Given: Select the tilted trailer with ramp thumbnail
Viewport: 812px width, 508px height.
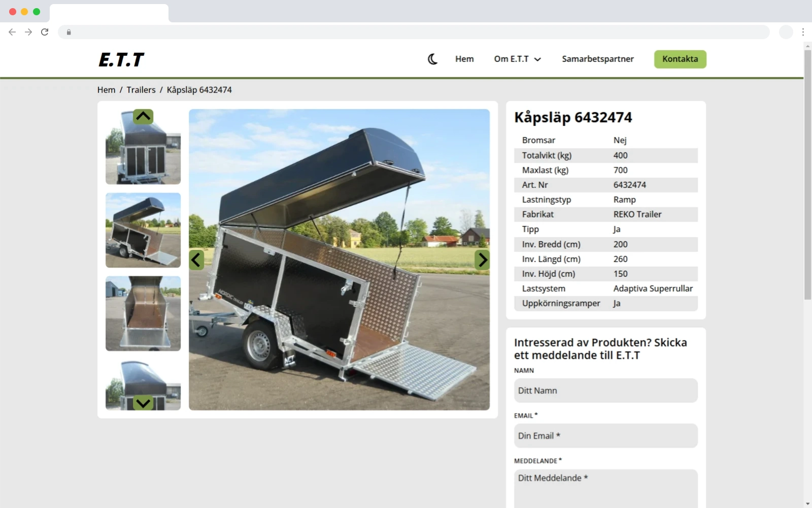Looking at the screenshot, I should tap(143, 230).
